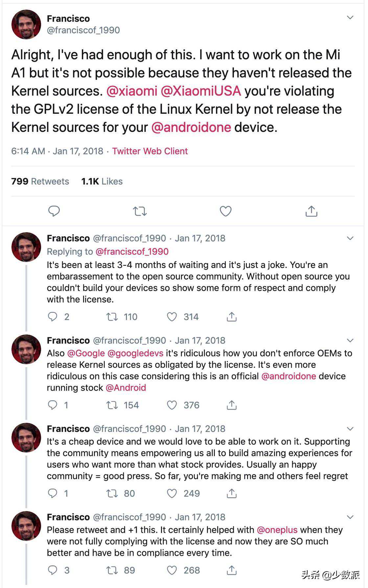Open chevron menu on the @oneplus reply

pos(350,517)
